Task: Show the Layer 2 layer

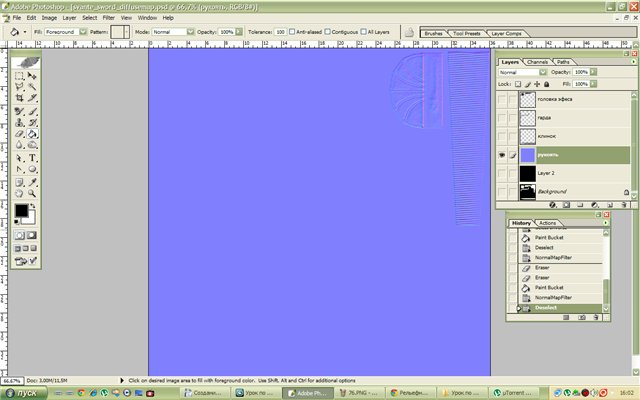Action: pyautogui.click(x=502, y=173)
